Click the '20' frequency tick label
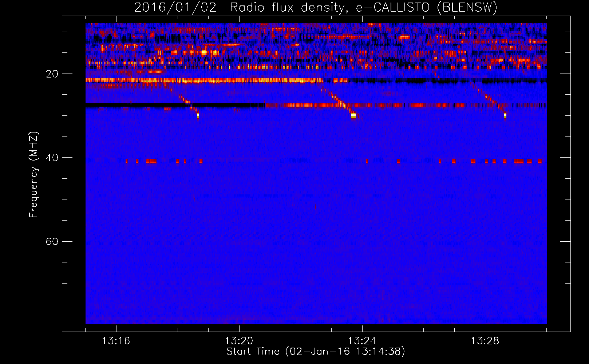 [x=52, y=74]
